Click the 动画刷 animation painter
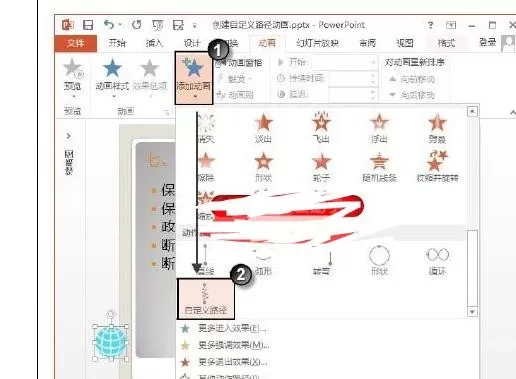516x379 pixels. click(x=235, y=95)
